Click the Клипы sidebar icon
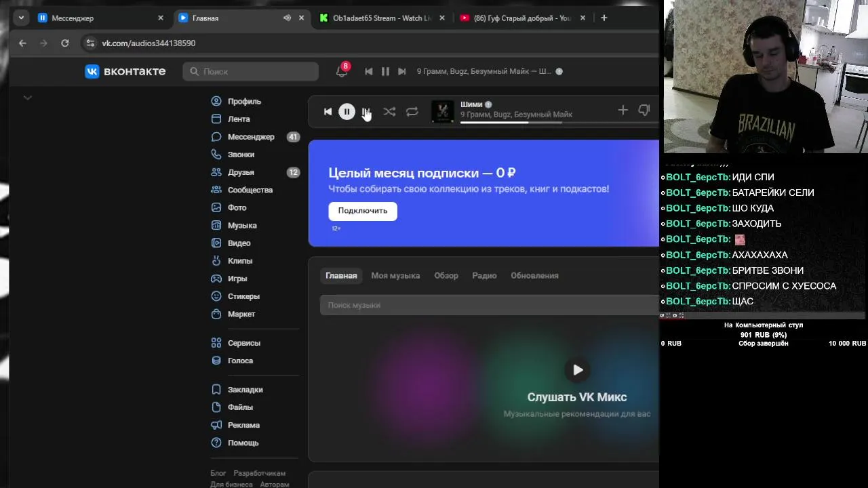The image size is (868, 488). [x=216, y=260]
